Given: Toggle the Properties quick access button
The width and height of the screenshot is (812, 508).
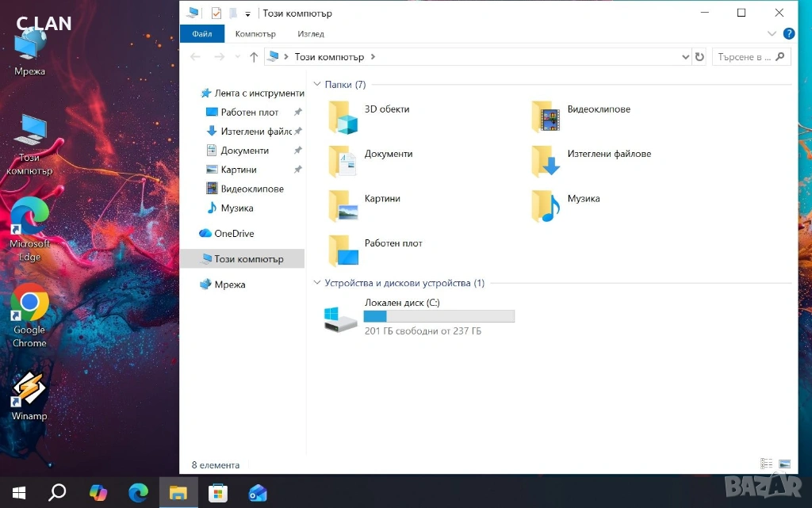Looking at the screenshot, I should (216, 13).
